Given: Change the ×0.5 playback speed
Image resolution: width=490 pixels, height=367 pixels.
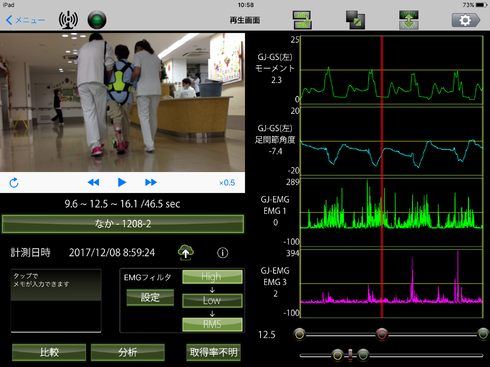Looking at the screenshot, I should point(227,183).
